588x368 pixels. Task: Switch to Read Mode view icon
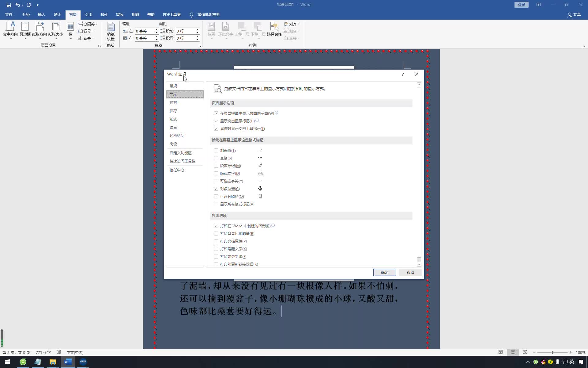[500, 352]
